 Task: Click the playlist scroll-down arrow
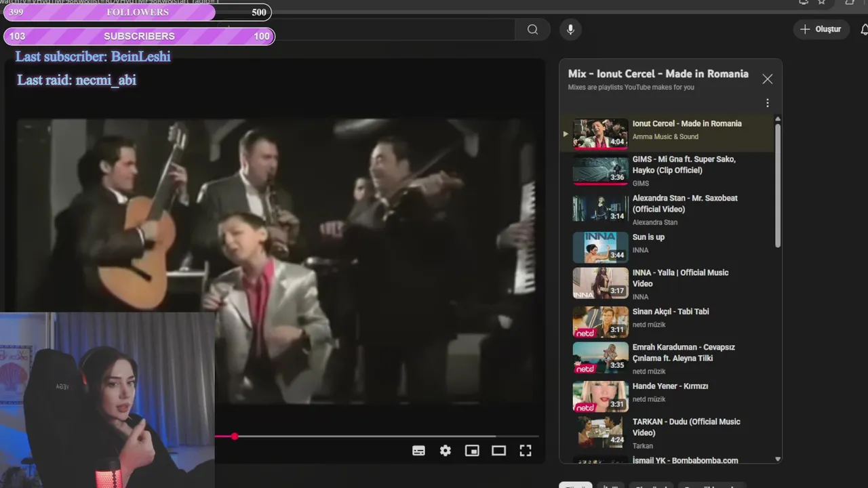778,459
